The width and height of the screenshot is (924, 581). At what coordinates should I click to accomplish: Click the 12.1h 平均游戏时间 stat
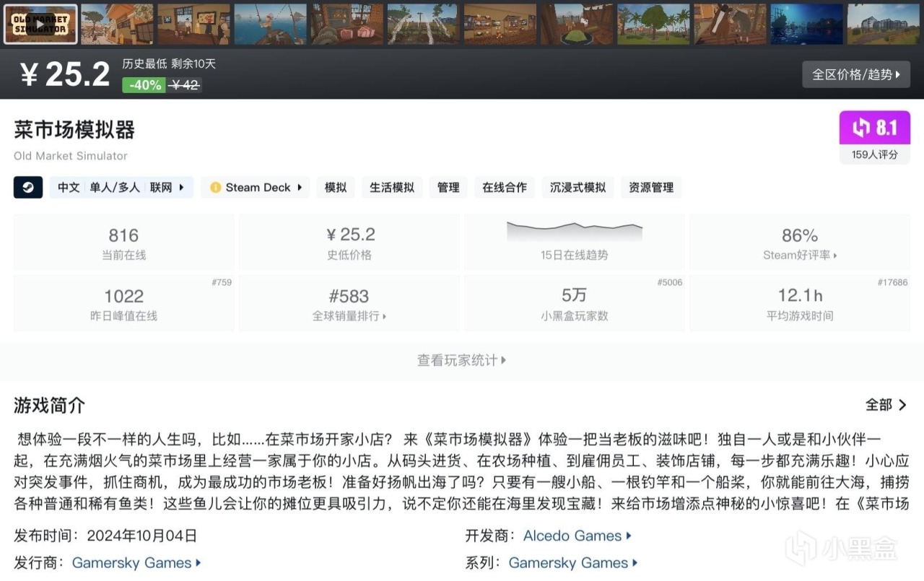click(800, 303)
